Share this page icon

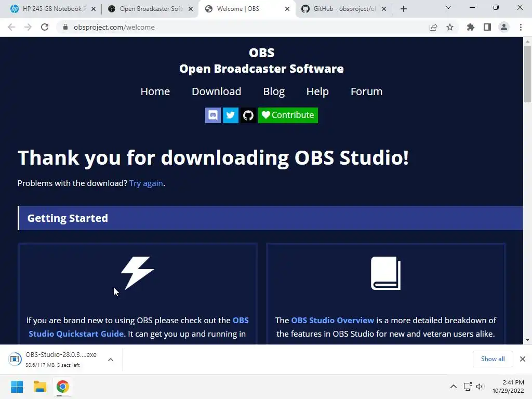point(433,27)
